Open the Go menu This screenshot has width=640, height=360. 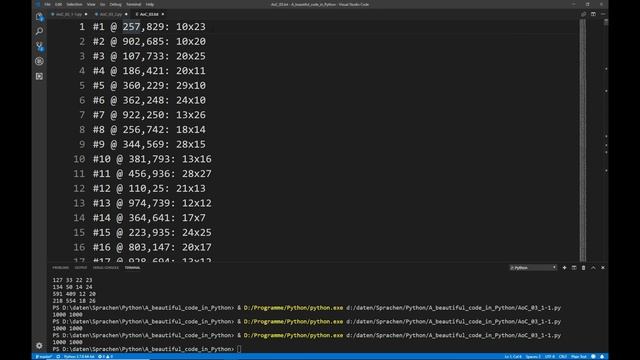coord(102,4)
